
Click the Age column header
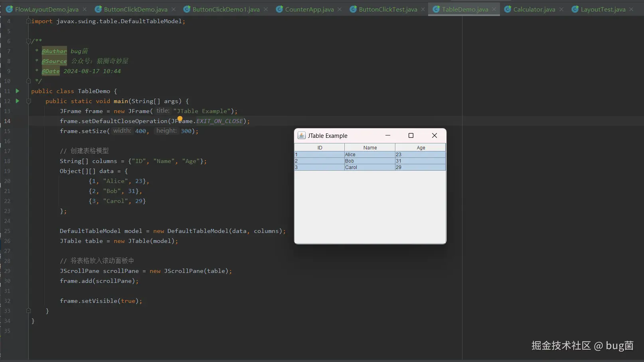[421, 148]
